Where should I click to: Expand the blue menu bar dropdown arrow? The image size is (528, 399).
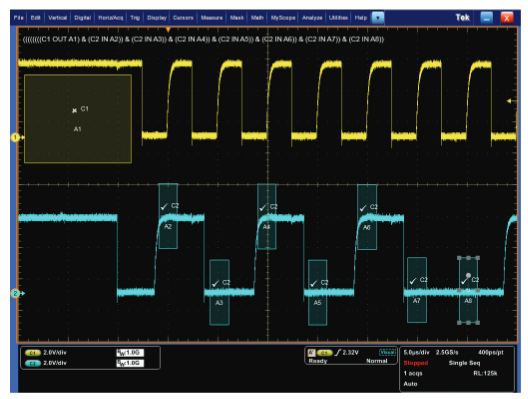click(x=377, y=18)
